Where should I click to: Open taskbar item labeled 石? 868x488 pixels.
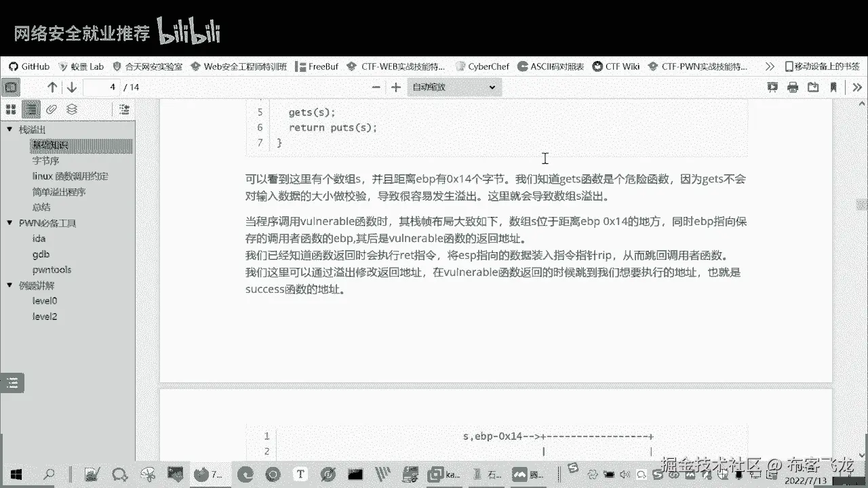pyautogui.click(x=487, y=474)
